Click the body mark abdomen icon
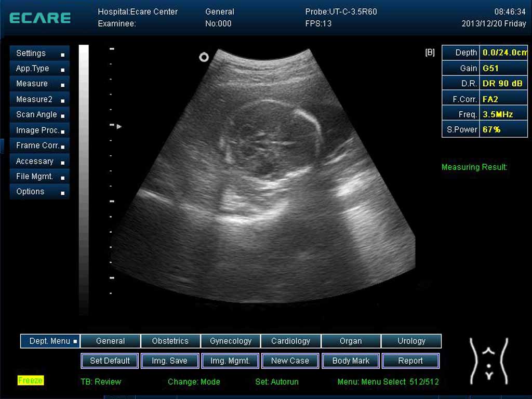This screenshot has height=399, width=532. 488,361
